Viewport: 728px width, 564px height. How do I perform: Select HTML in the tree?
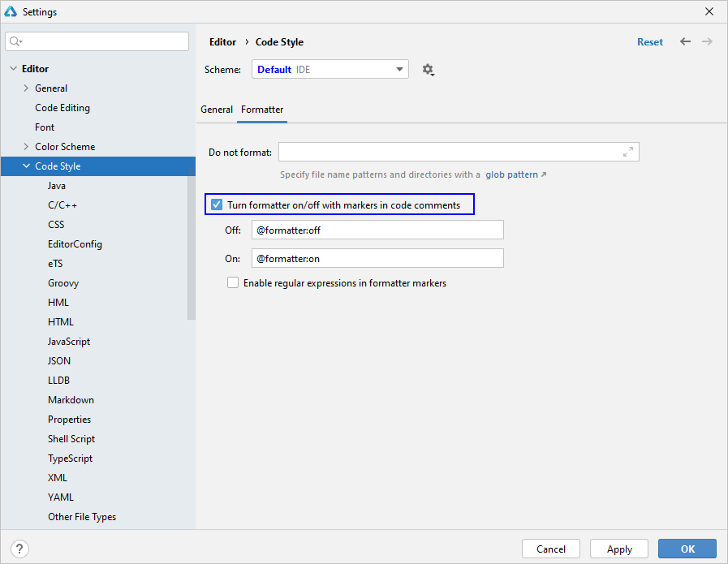tap(61, 322)
